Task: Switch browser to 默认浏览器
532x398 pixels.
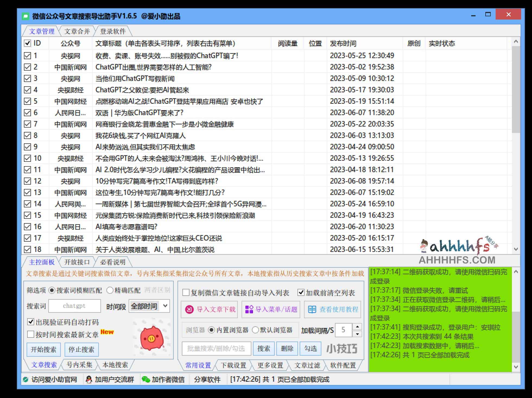Action: pyautogui.click(x=255, y=330)
